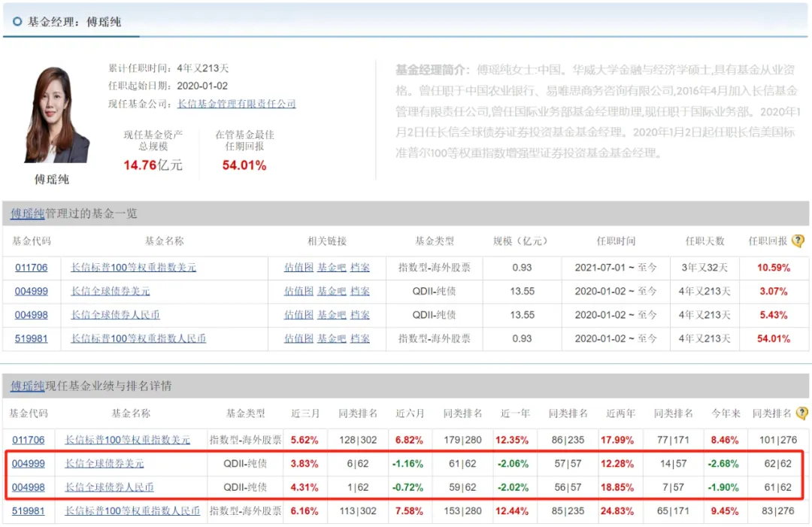This screenshot has height=527, width=812.
Task: Open 长信全球债券人民币 in managed funds table
Action: point(115,315)
